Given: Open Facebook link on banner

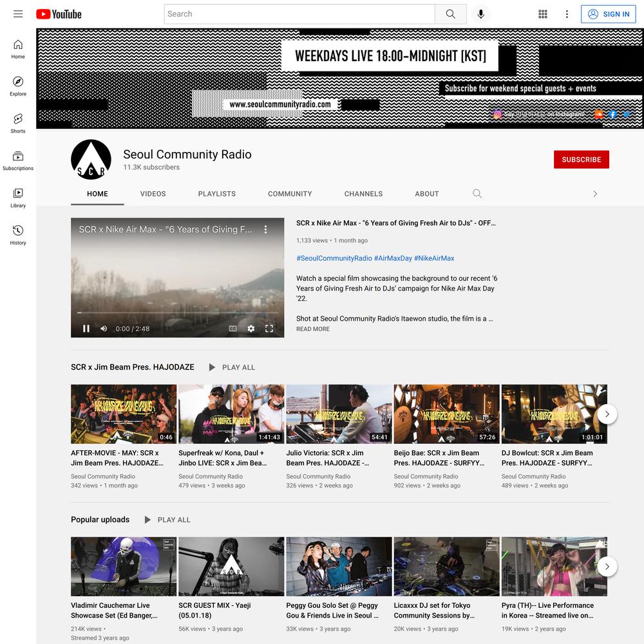Looking at the screenshot, I should pos(613,114).
